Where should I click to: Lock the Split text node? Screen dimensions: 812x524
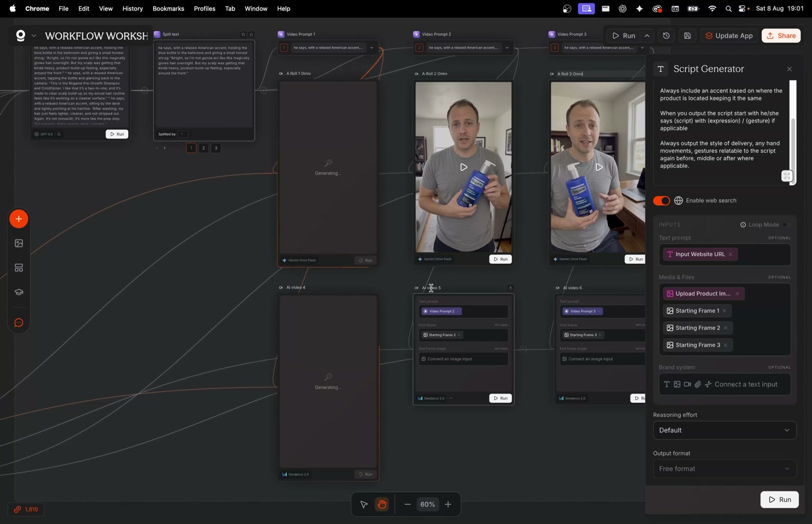coord(251,35)
